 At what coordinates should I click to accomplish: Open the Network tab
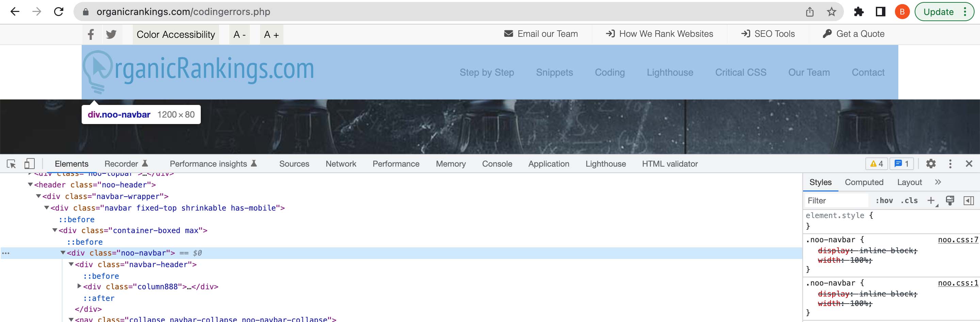341,164
